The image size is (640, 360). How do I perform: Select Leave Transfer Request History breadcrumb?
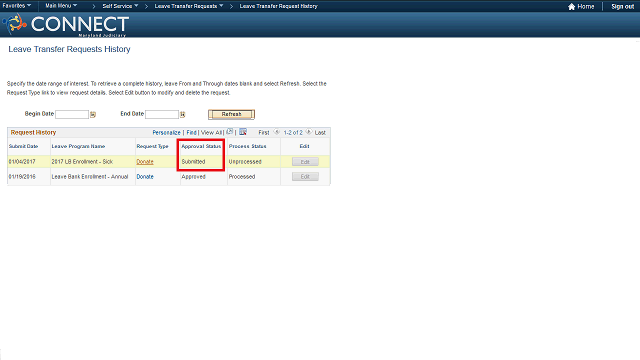pos(278,6)
